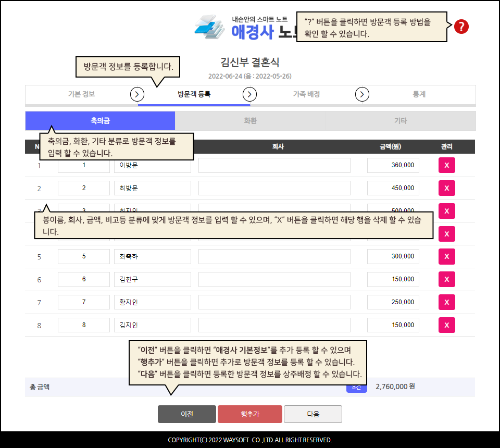500x448 pixels.
Task: Delete the 최축하 row with X
Action: coord(446,257)
